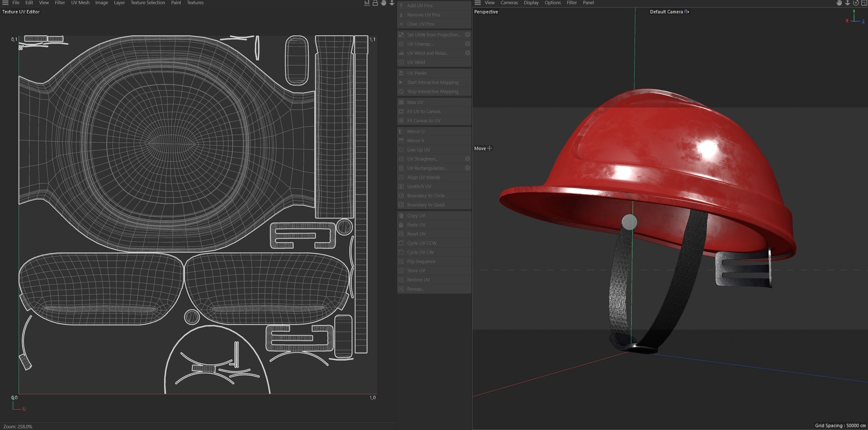This screenshot has height=430, width=868.
Task: Click Align UV Islands command
Action: pyautogui.click(x=434, y=177)
